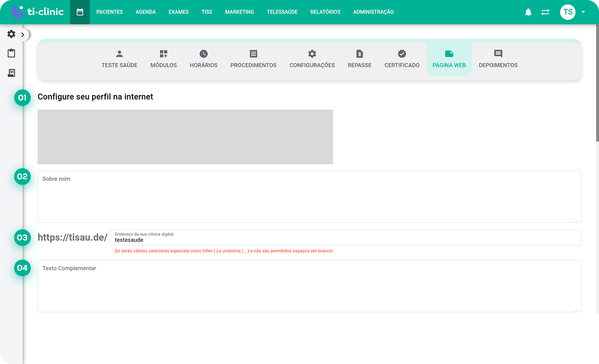Open the TS user avatar

tap(568, 12)
